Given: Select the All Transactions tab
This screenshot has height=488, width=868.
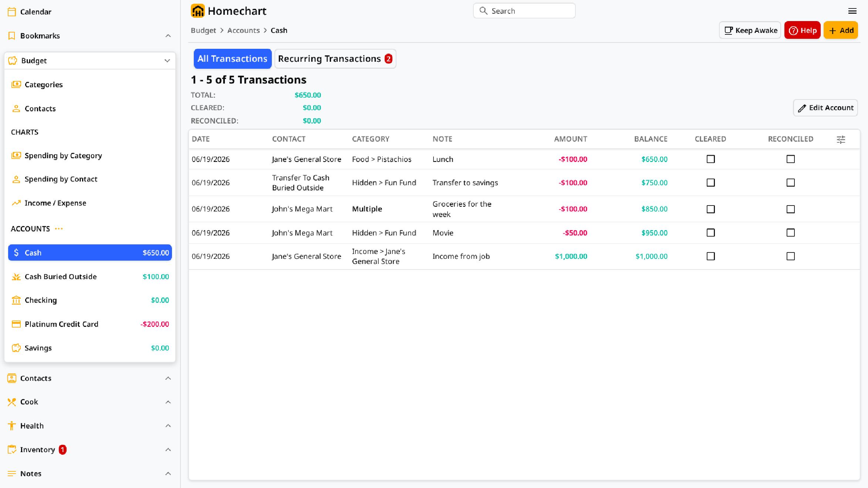Looking at the screenshot, I should tap(232, 59).
